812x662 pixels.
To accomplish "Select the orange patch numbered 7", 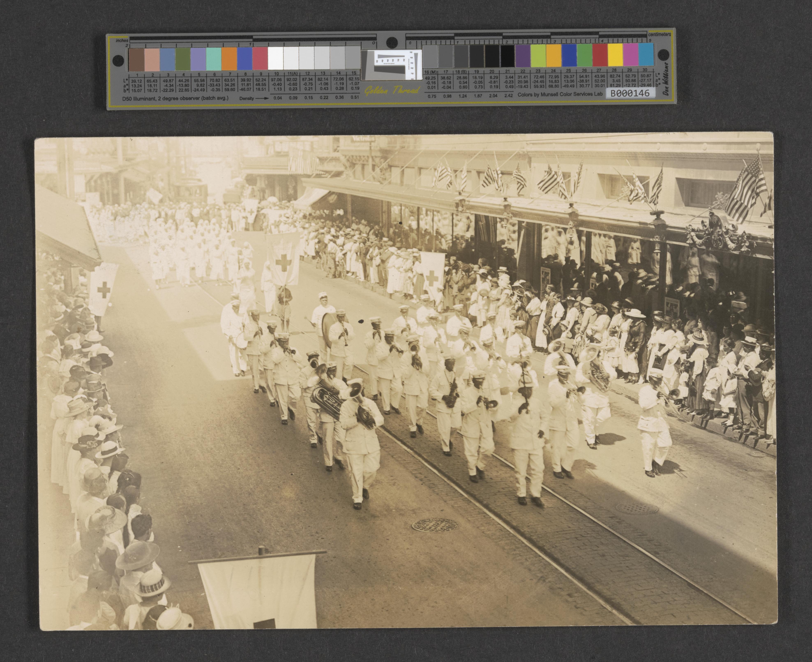I will coord(229,59).
